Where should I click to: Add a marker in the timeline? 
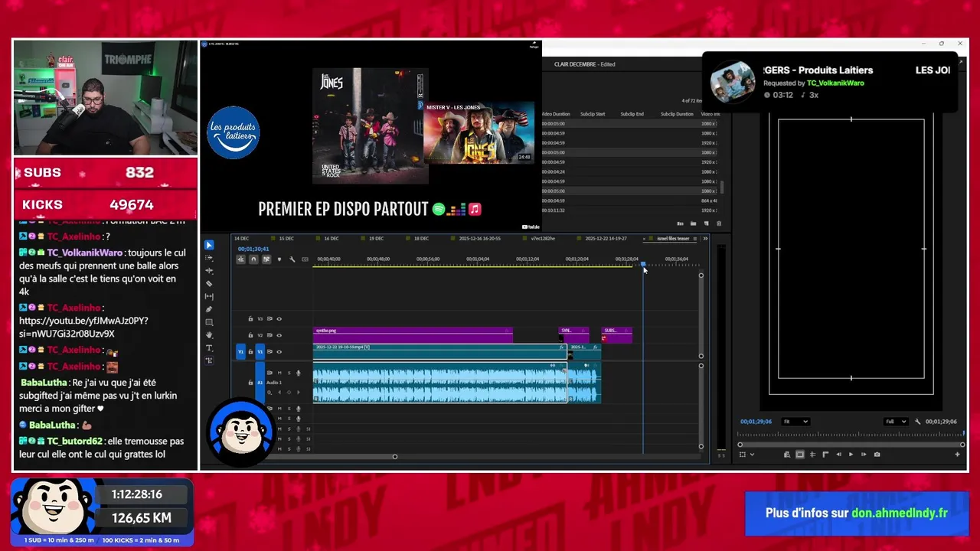279,259
